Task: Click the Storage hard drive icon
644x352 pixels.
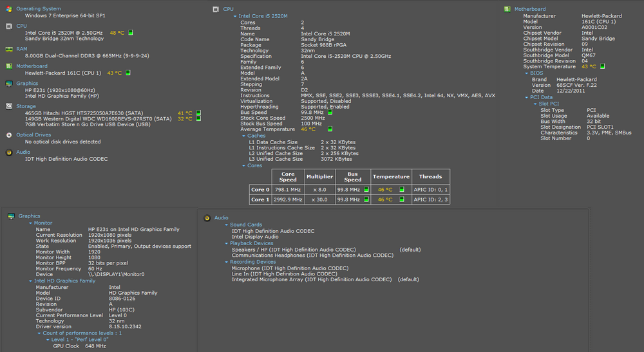Action: click(8, 107)
